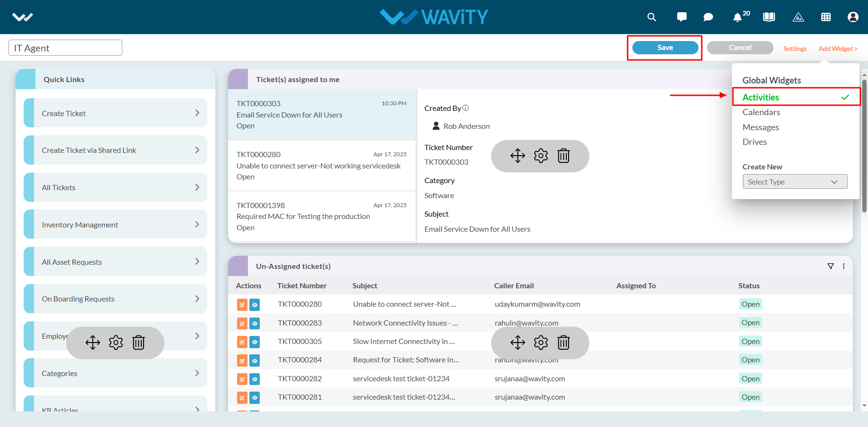Open the Add Widget link
Viewport: 868px width, 427px height.
pyautogui.click(x=838, y=49)
